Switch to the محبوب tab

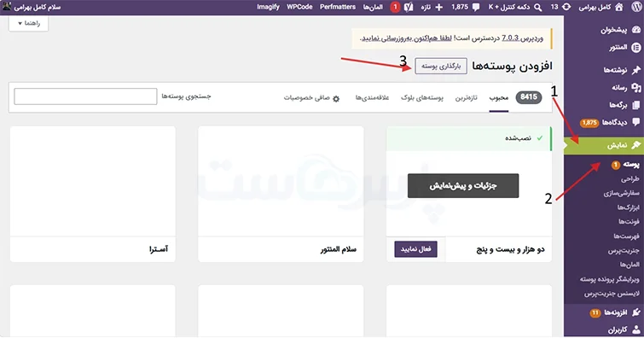(499, 98)
